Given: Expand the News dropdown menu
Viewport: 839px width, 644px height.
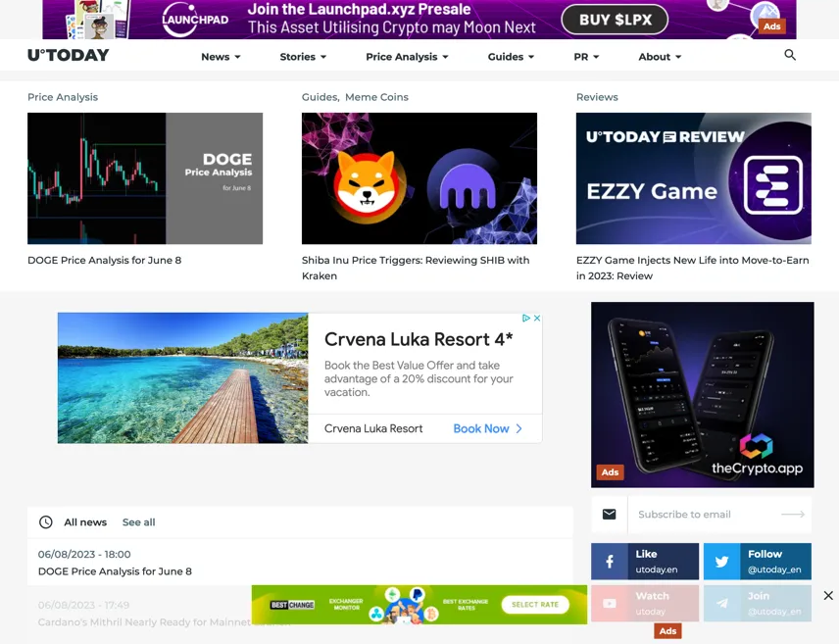Looking at the screenshot, I should click(221, 57).
